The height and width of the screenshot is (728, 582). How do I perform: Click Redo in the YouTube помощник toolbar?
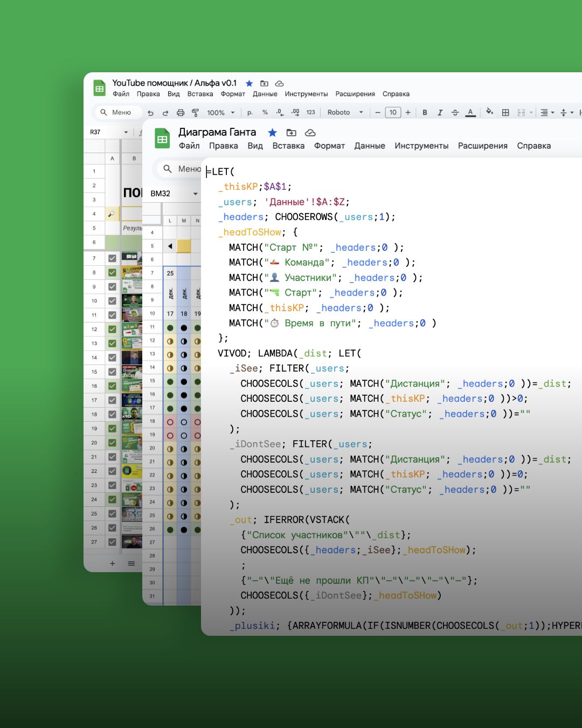[x=165, y=113]
